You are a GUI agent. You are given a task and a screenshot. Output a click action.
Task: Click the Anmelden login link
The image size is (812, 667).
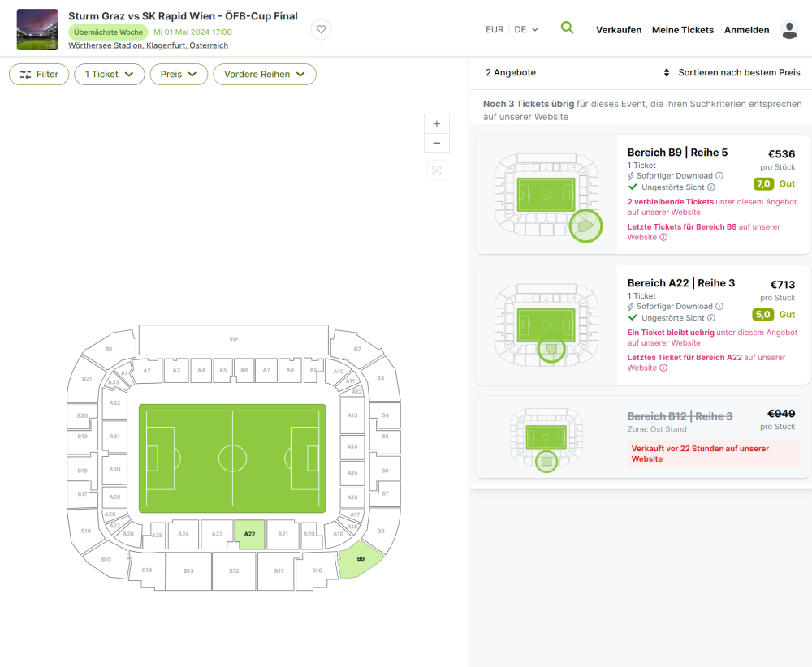tap(746, 30)
